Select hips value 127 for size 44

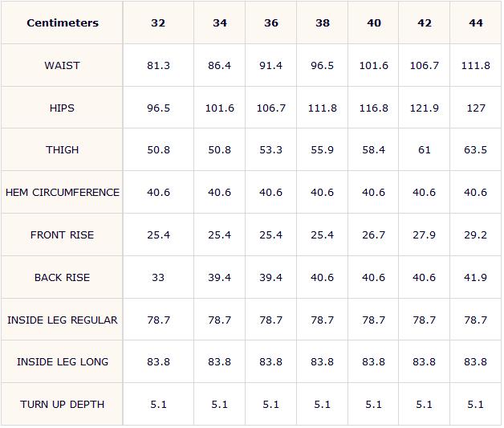pos(476,108)
